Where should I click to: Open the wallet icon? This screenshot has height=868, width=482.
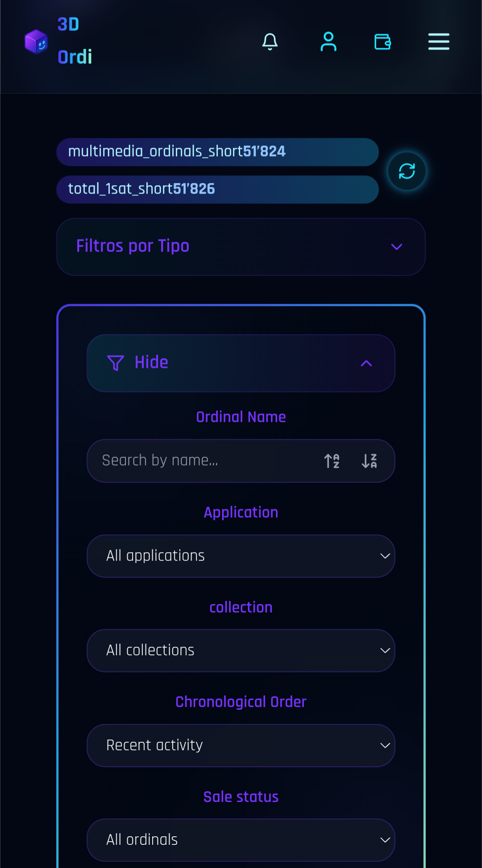click(382, 41)
